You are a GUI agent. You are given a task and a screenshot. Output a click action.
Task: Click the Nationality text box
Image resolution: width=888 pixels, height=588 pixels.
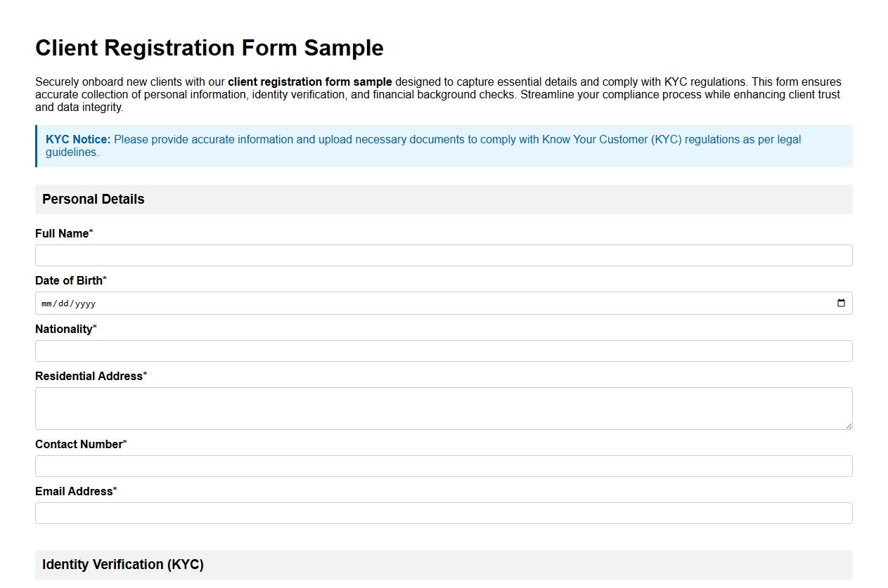[443, 351]
